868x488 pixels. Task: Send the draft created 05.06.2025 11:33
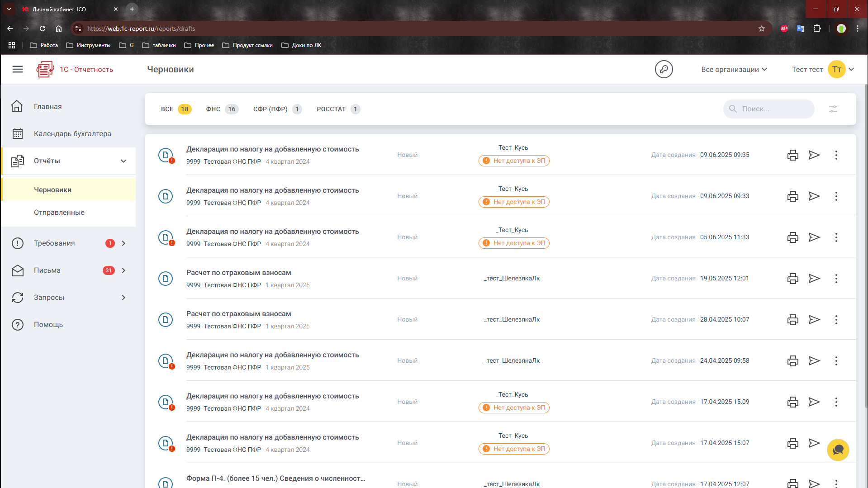click(x=814, y=237)
